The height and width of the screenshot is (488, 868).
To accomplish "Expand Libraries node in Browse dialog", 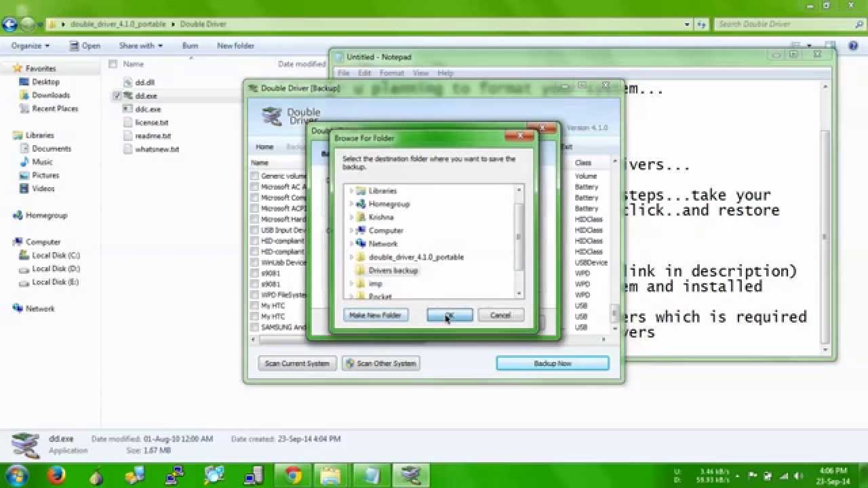I will coord(351,190).
